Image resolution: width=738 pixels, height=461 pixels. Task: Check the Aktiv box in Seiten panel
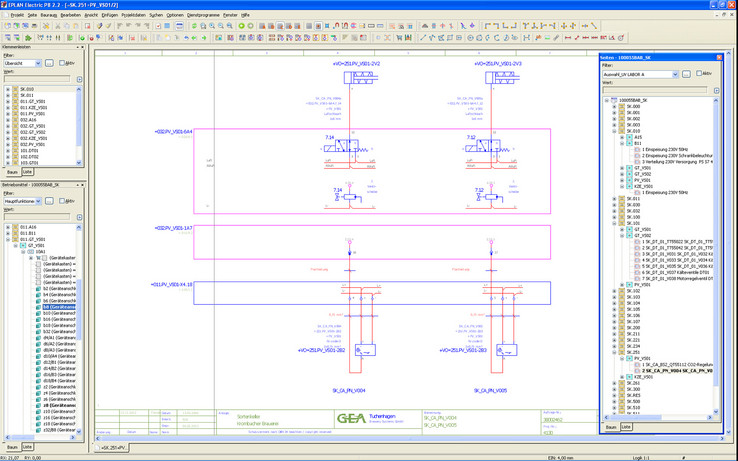point(699,74)
